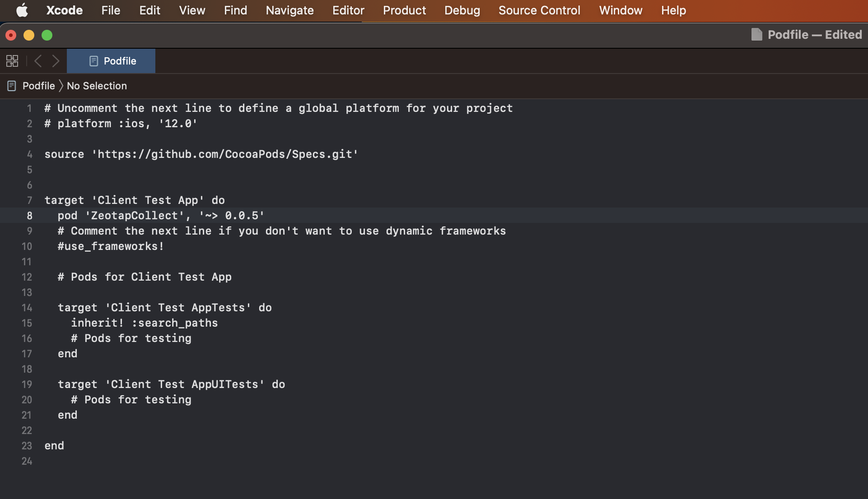
Task: Click the Podfile tab document icon
Action: (x=93, y=61)
